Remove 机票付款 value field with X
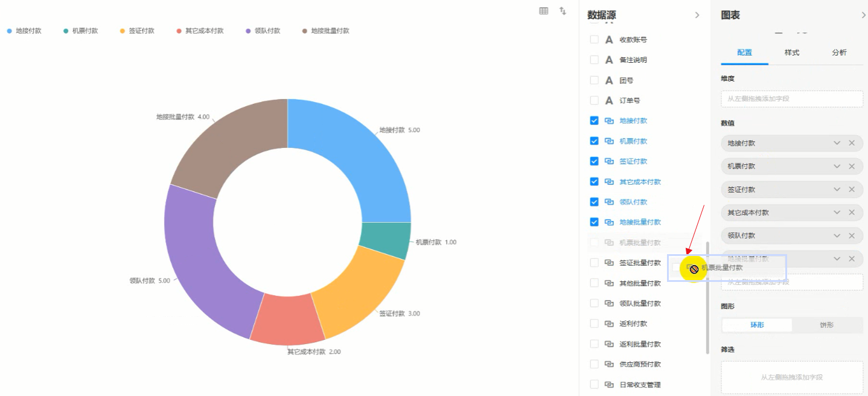This screenshot has height=396, width=868. coord(852,166)
